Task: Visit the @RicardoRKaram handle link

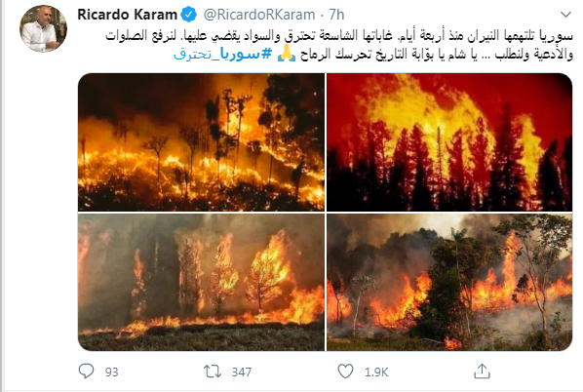Action: 259,15
